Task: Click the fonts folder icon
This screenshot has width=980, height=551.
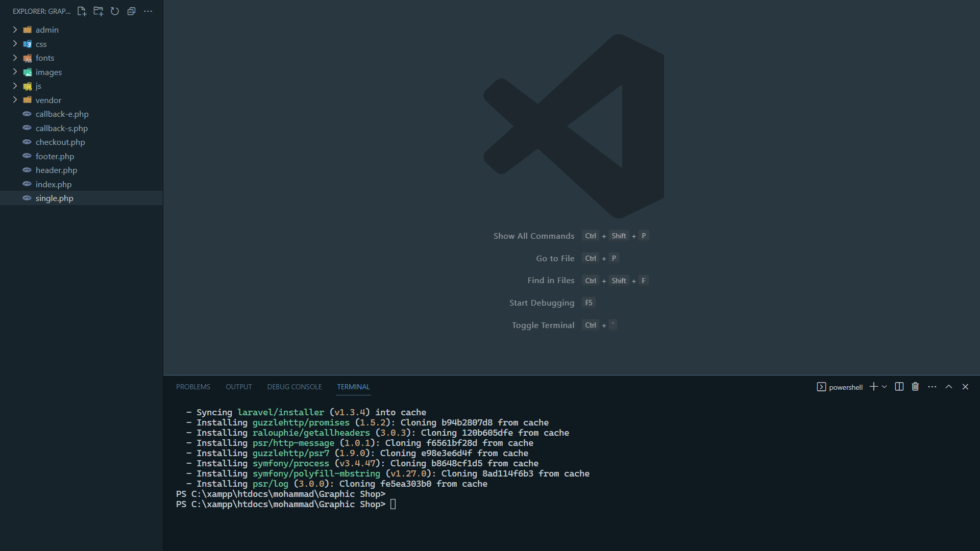Action: click(x=28, y=58)
